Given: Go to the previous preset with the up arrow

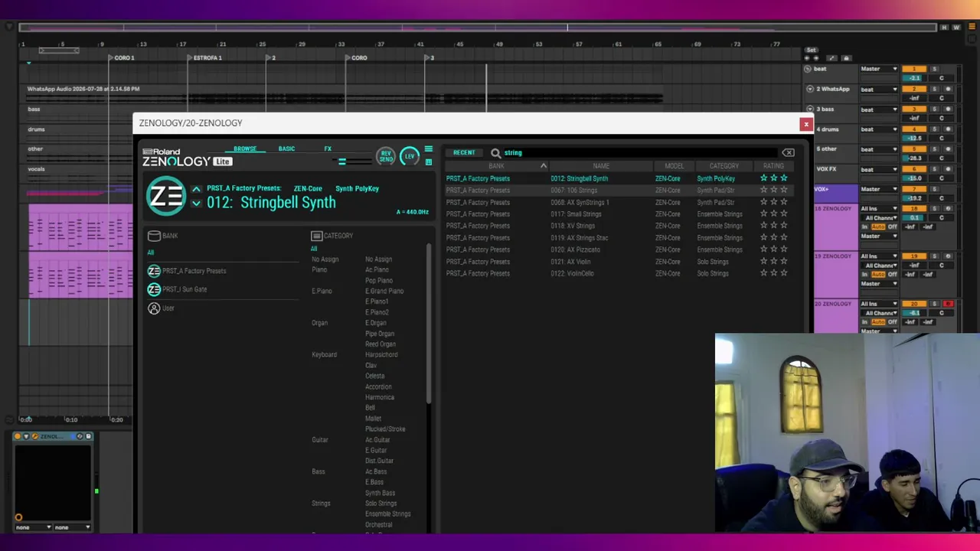Looking at the screenshot, I should tap(196, 189).
